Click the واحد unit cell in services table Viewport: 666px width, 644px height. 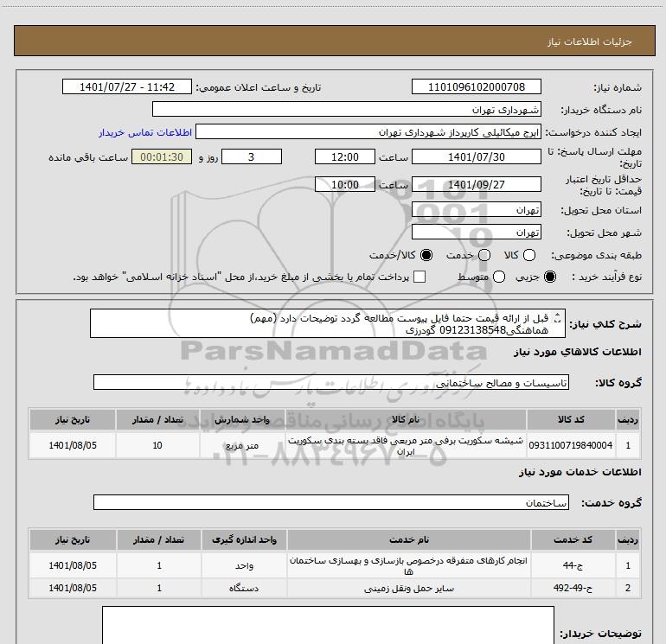pyautogui.click(x=244, y=565)
